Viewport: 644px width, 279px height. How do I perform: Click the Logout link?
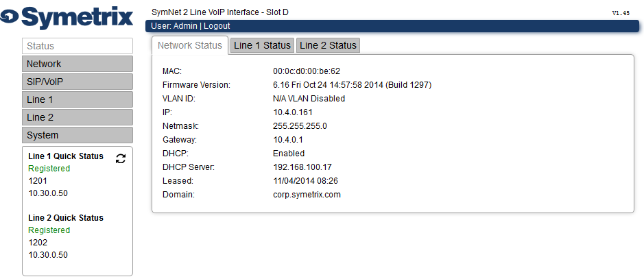pyautogui.click(x=217, y=26)
